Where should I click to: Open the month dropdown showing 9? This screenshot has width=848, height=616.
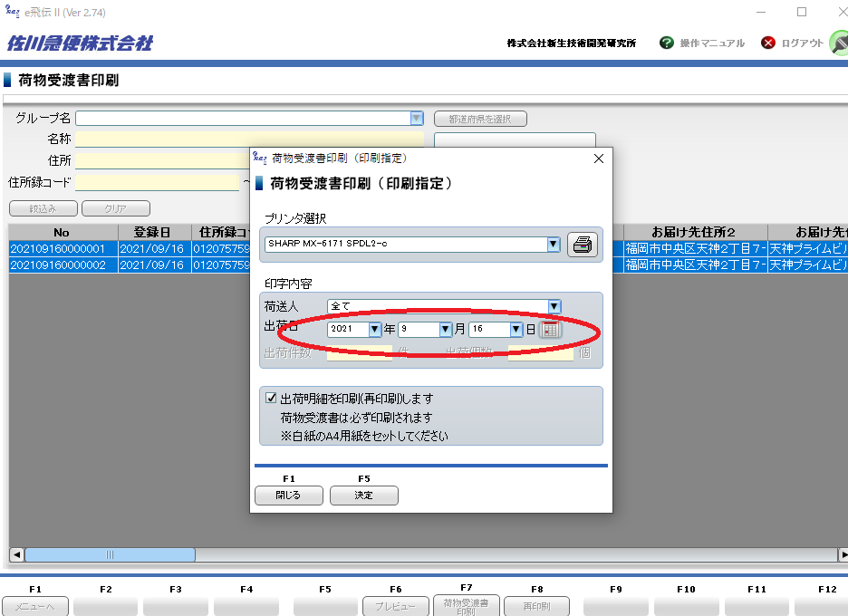tap(446, 330)
